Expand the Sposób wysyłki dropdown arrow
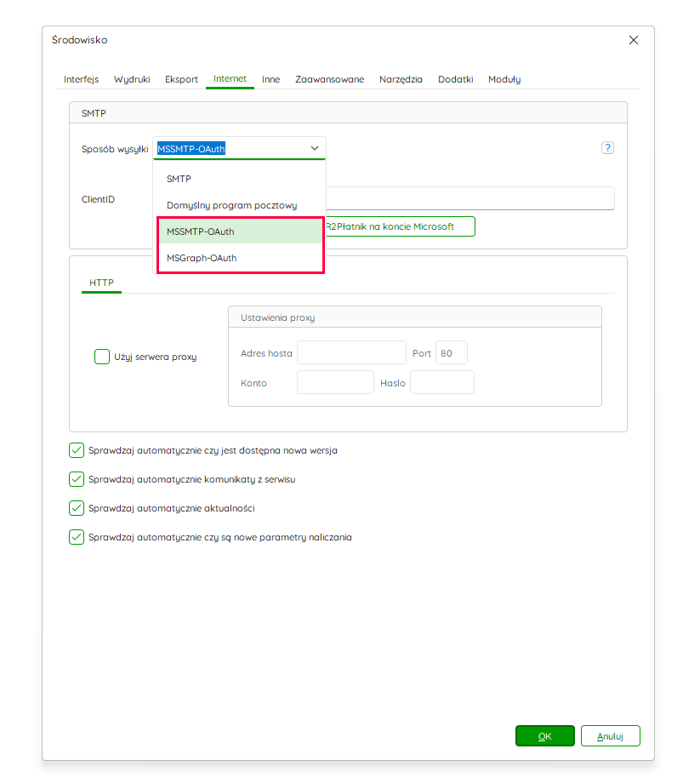The image size is (700, 783). (x=315, y=148)
